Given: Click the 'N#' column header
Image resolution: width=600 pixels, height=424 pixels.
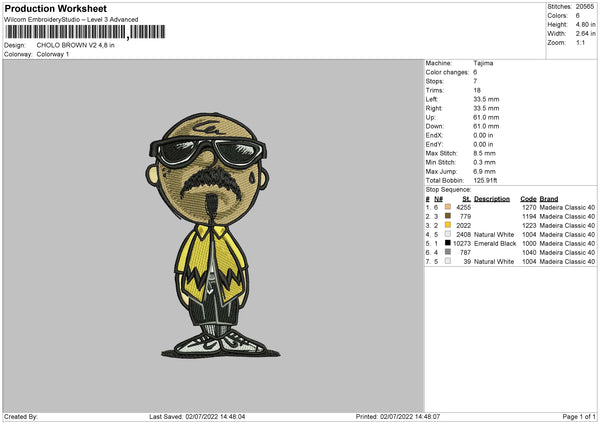Looking at the screenshot, I should [438, 199].
